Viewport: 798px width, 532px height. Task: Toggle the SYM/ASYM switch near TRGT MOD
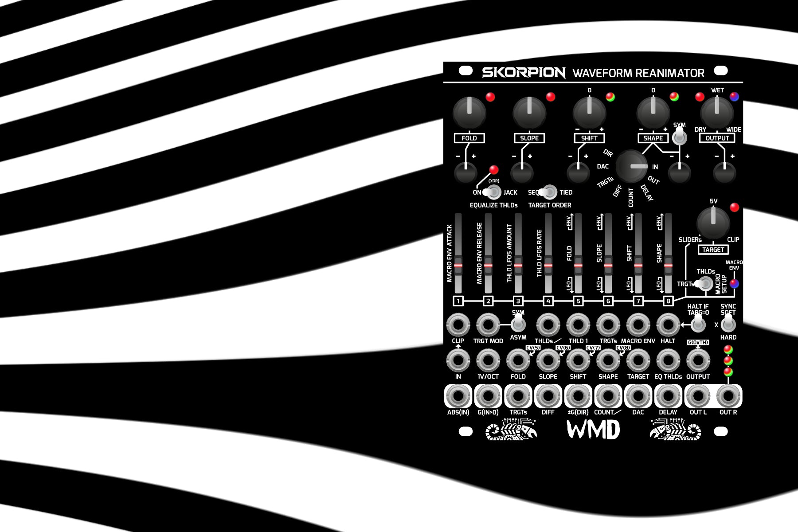pos(517,324)
